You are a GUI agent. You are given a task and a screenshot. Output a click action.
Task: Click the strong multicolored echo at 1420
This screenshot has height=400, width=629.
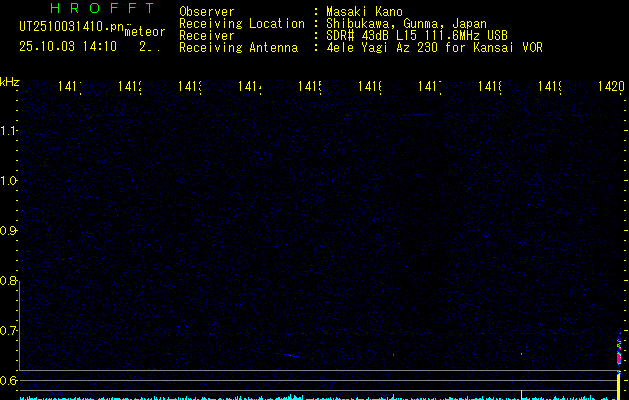(619, 353)
